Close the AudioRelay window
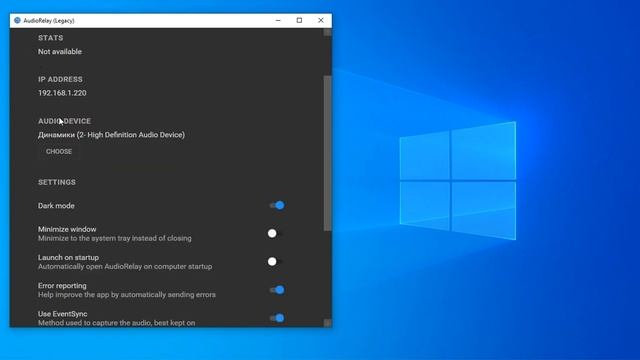 [x=321, y=20]
